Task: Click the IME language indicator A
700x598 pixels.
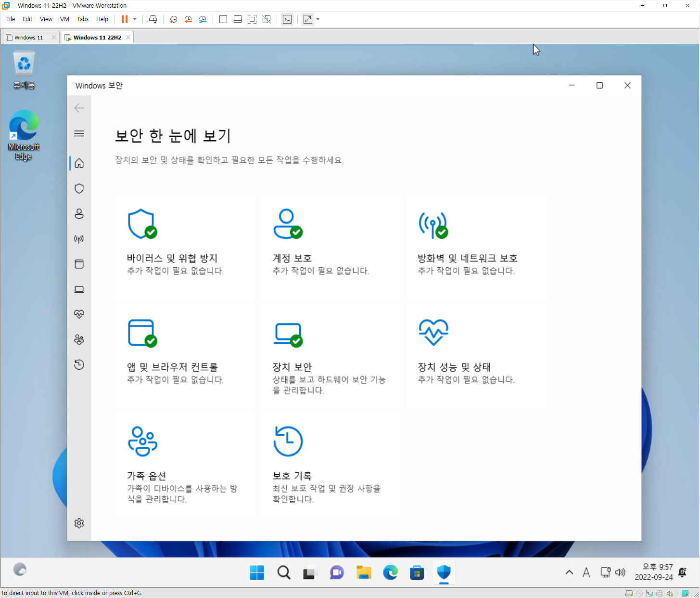Action: (586, 572)
